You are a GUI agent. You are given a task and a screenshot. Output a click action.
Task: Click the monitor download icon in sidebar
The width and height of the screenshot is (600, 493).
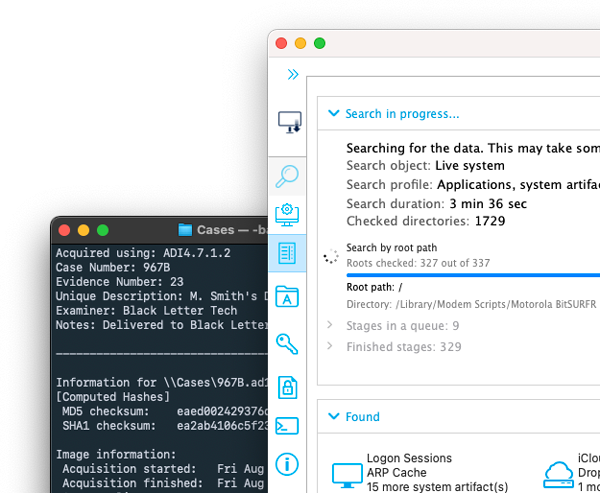(x=289, y=123)
